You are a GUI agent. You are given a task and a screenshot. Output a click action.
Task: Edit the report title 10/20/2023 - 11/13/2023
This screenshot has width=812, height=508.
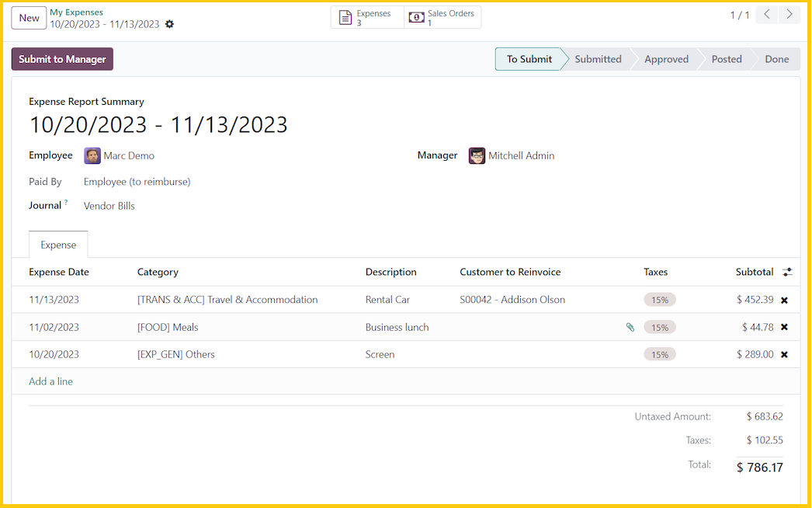click(x=158, y=125)
